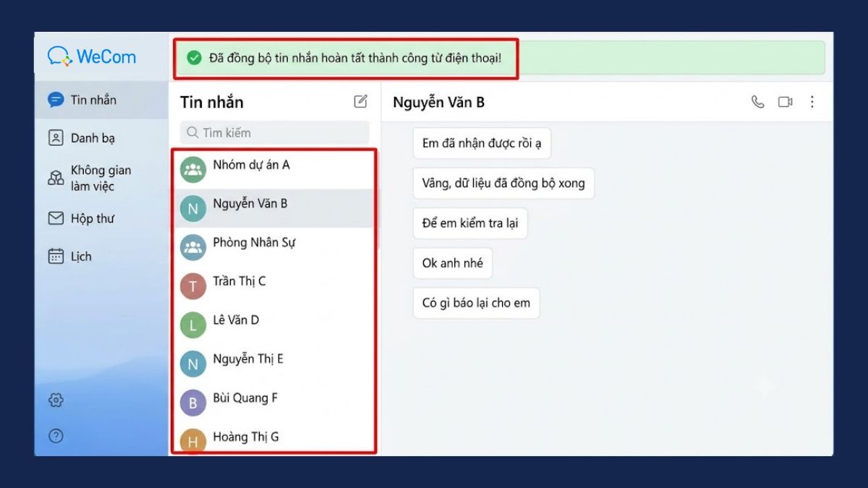Open chat with Nguyễn Thị E
The image size is (868, 488).
(274, 364)
